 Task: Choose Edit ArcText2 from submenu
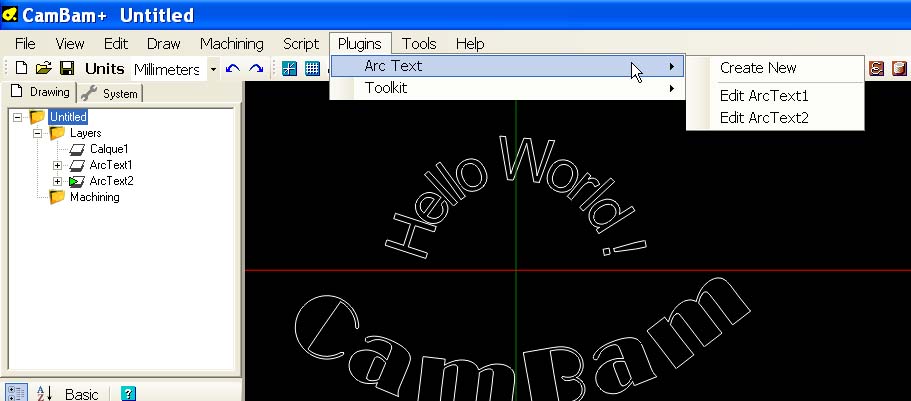point(774,118)
